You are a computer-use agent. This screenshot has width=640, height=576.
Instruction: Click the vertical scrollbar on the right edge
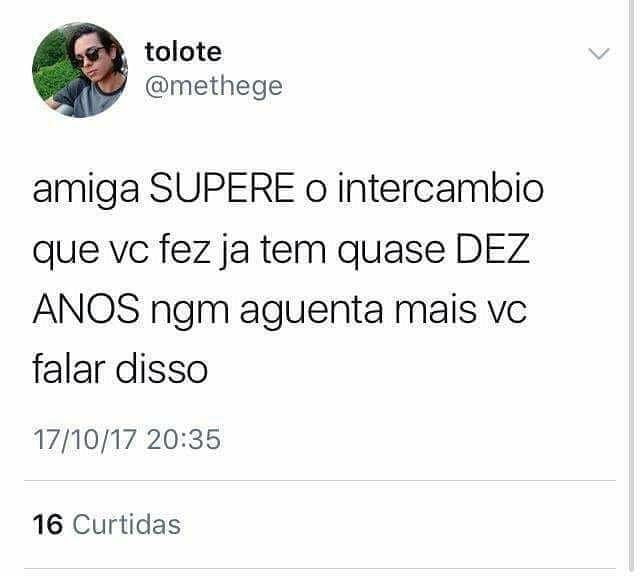(631, 288)
